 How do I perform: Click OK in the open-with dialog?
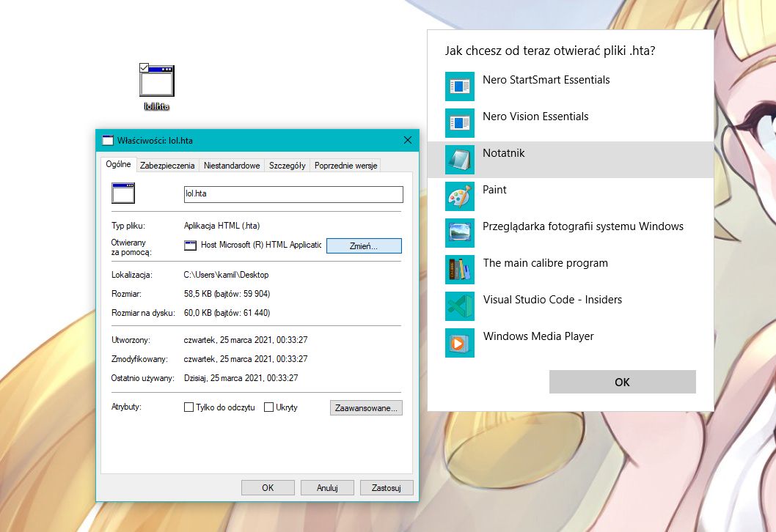pyautogui.click(x=622, y=382)
